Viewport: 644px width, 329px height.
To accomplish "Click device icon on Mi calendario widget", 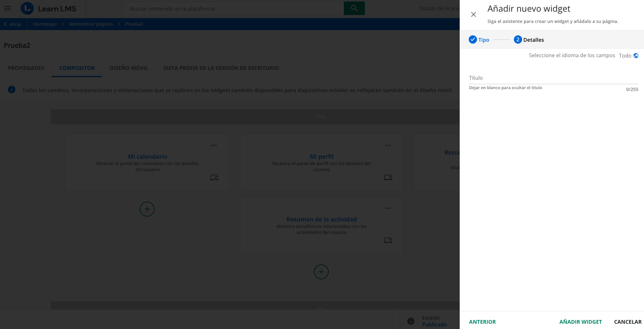I will pos(214,177).
